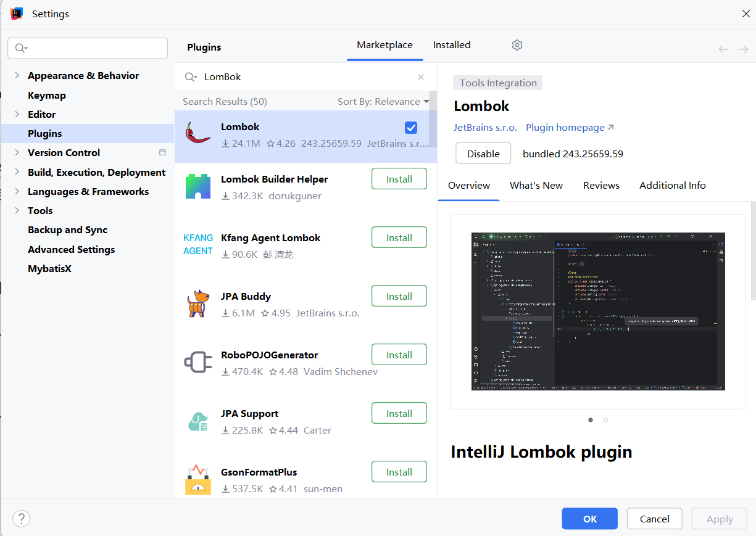Show the first screenshot via pagination dot
The image size is (756, 536).
591,419
